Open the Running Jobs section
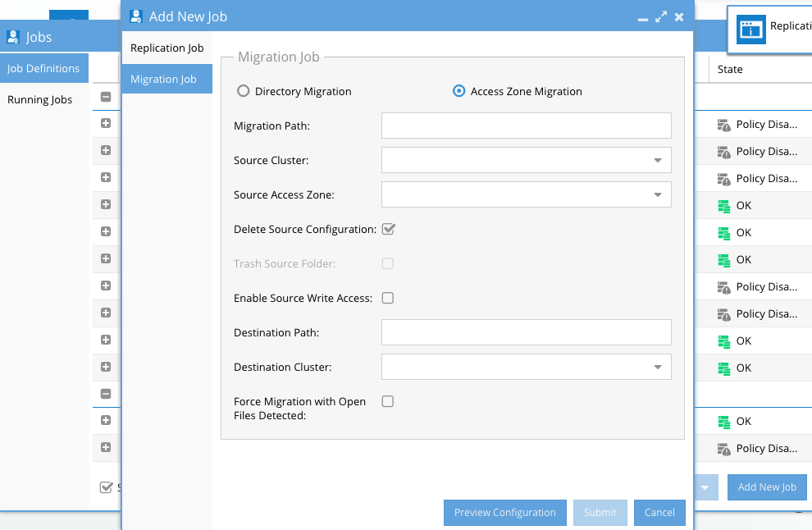The height and width of the screenshot is (530, 812). point(40,99)
